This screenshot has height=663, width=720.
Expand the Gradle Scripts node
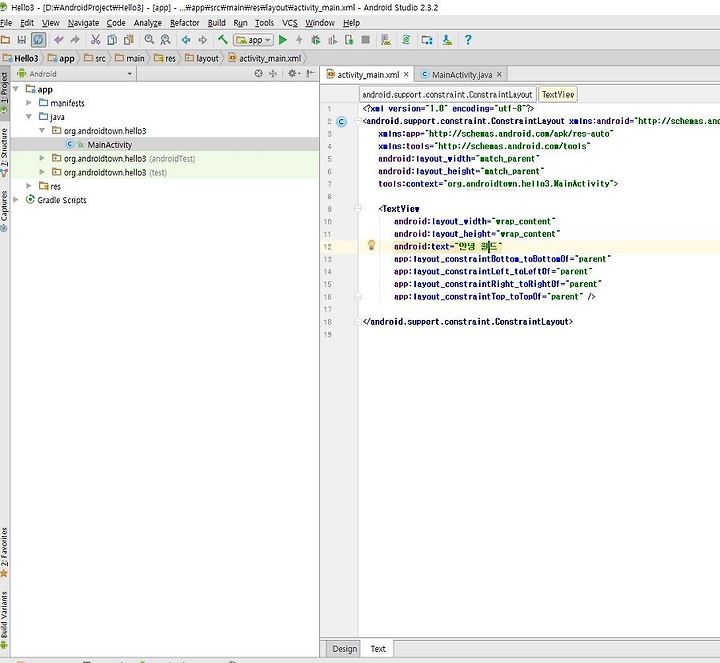pyautogui.click(x=16, y=200)
